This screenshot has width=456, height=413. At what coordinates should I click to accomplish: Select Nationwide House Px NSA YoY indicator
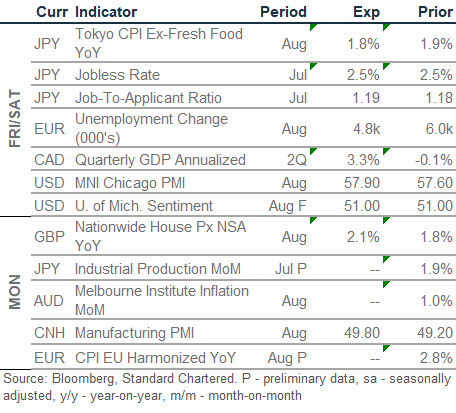(x=161, y=236)
